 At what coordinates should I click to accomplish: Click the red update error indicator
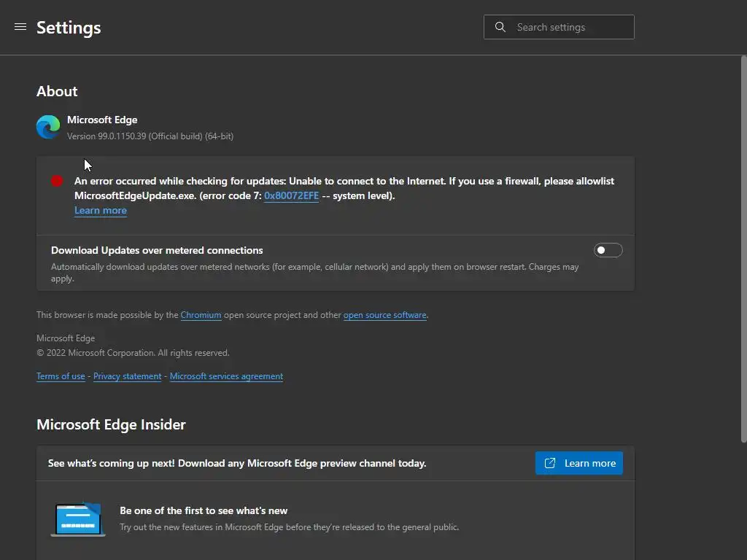point(57,181)
